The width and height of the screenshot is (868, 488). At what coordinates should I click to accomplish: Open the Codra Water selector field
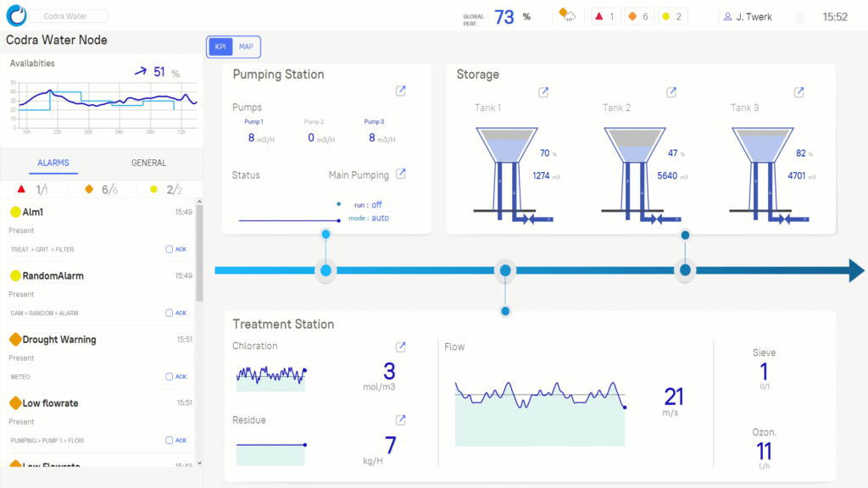tap(70, 16)
